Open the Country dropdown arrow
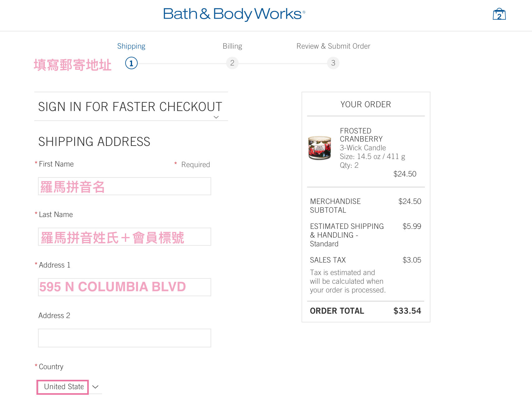 pos(96,387)
